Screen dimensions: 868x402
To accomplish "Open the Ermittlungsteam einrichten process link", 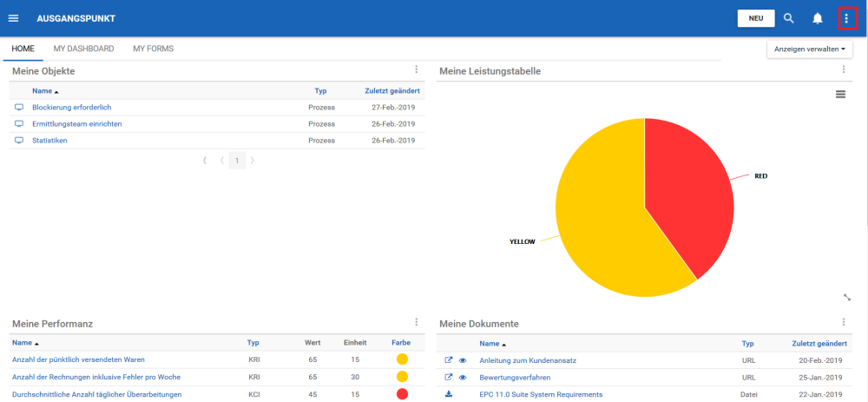I will (76, 124).
